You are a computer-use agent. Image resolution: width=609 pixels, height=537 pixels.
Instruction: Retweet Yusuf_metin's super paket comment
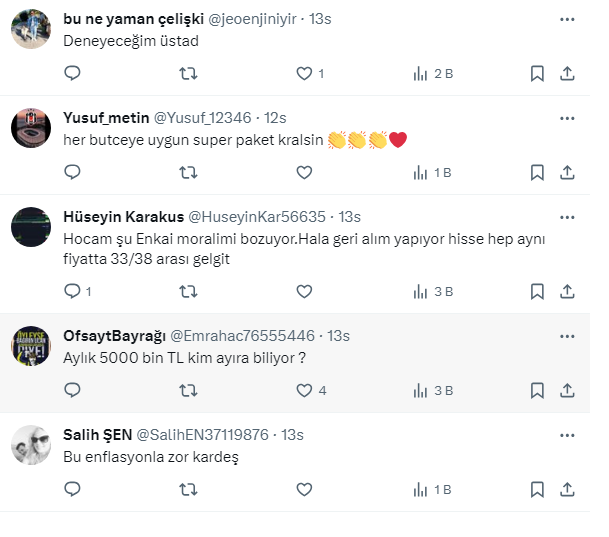coord(187,172)
